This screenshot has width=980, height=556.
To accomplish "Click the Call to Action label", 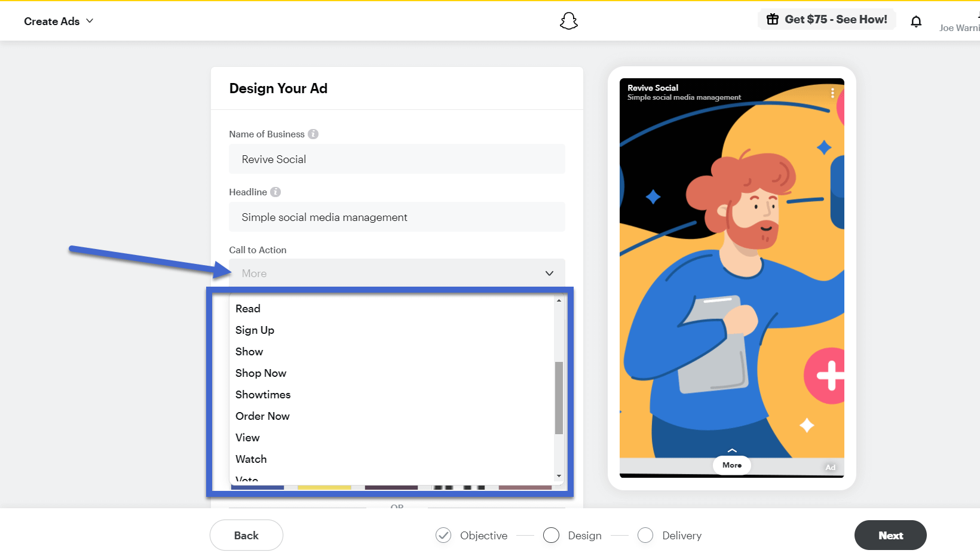I will click(258, 250).
